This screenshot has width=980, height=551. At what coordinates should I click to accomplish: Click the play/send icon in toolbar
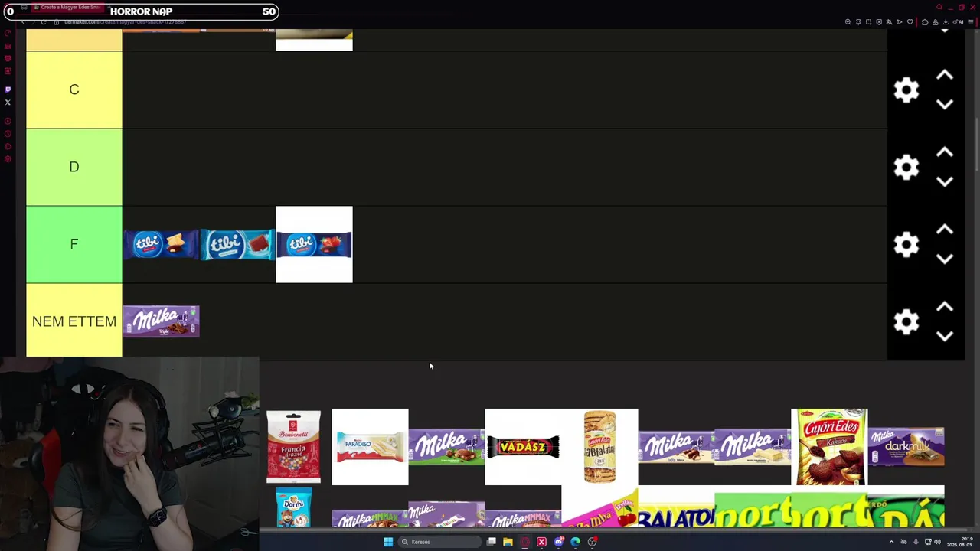pyautogui.click(x=900, y=22)
